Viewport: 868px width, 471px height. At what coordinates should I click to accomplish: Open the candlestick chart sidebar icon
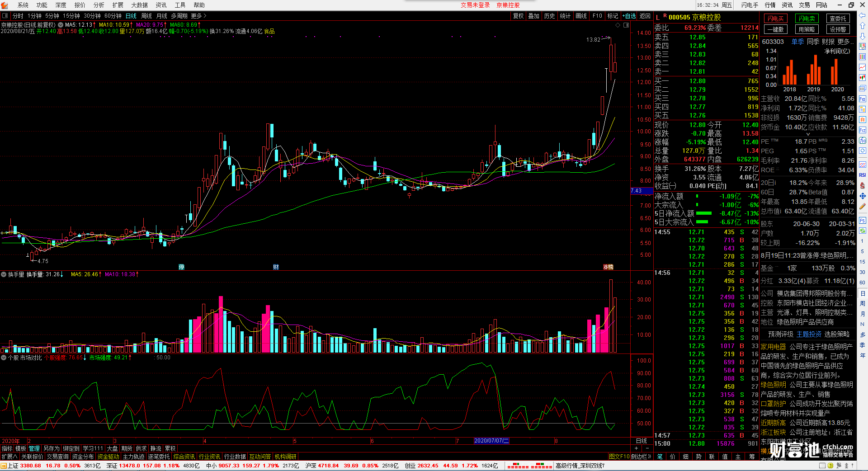click(x=863, y=78)
